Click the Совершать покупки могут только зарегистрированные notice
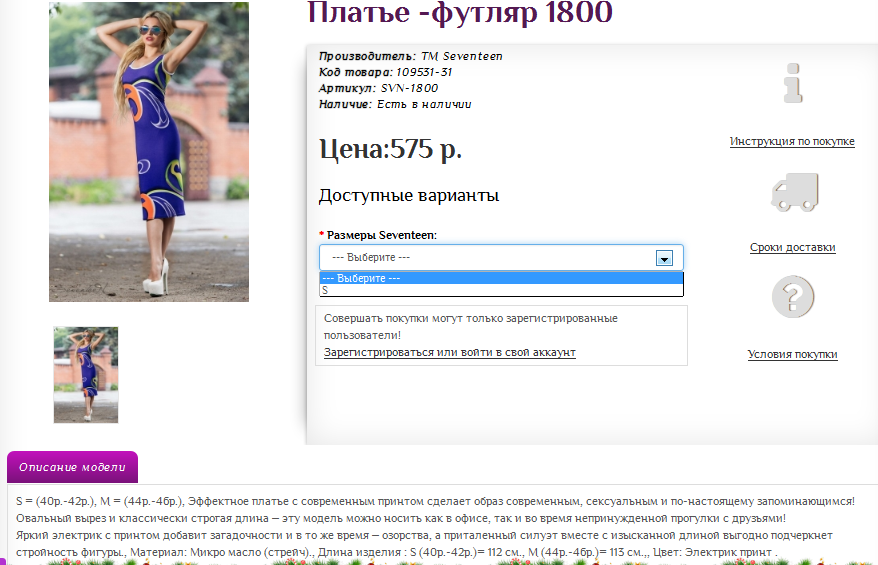Image resolution: width=878 pixels, height=565 pixels. click(470, 326)
